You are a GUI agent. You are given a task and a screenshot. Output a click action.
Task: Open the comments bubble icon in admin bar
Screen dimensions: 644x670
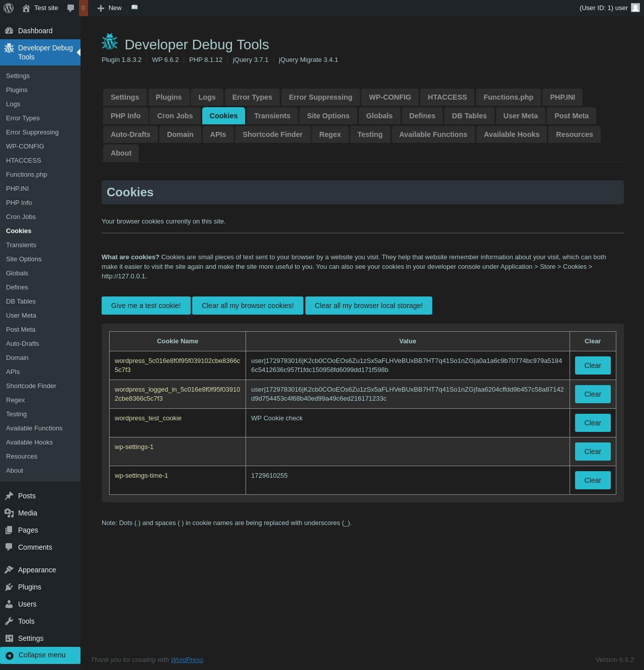click(70, 8)
